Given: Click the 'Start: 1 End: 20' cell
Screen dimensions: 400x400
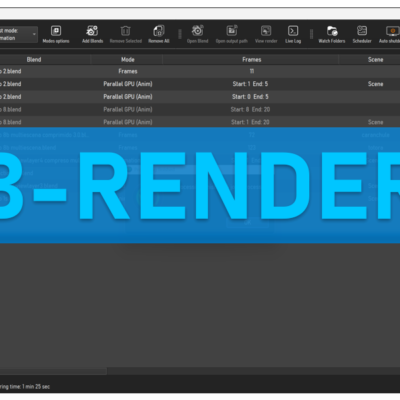Looking at the screenshot, I should [250, 122].
